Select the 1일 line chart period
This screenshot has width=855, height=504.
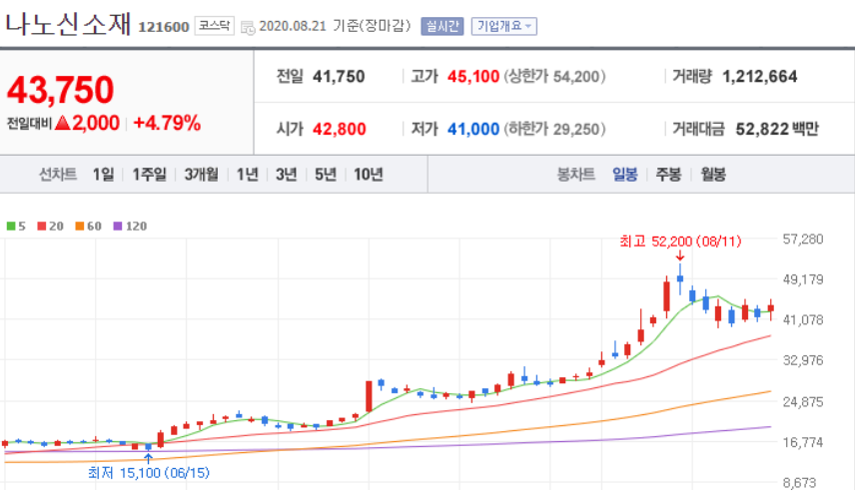103,175
